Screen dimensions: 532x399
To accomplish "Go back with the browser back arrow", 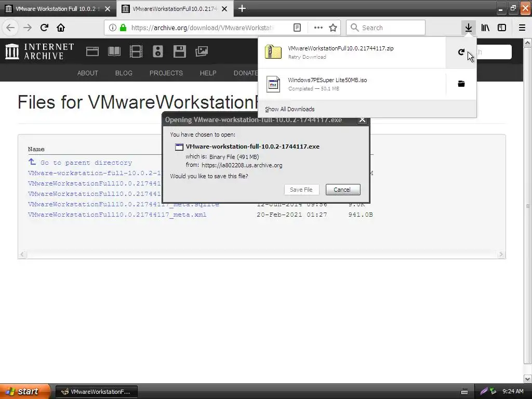I will point(10,28).
